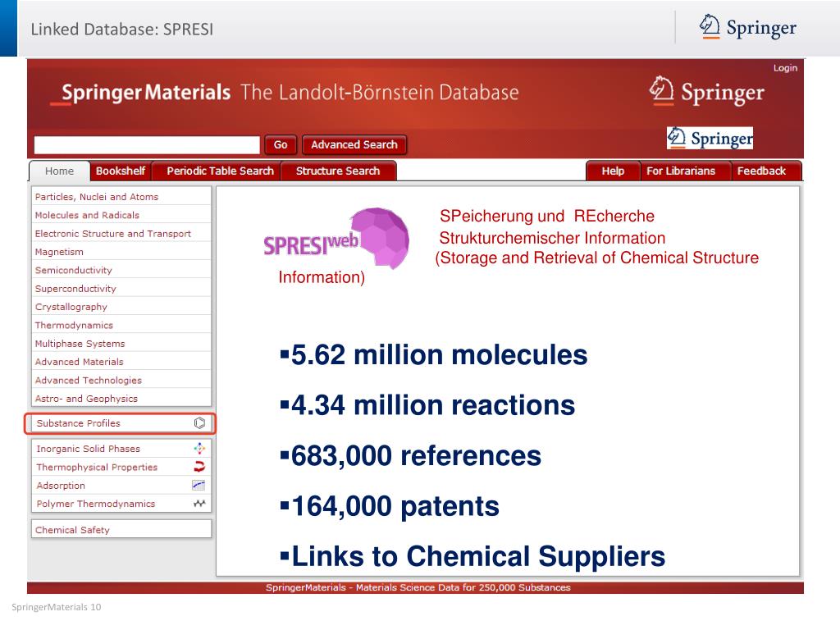Open the Crystallography category
The image size is (840, 630).
[121, 307]
